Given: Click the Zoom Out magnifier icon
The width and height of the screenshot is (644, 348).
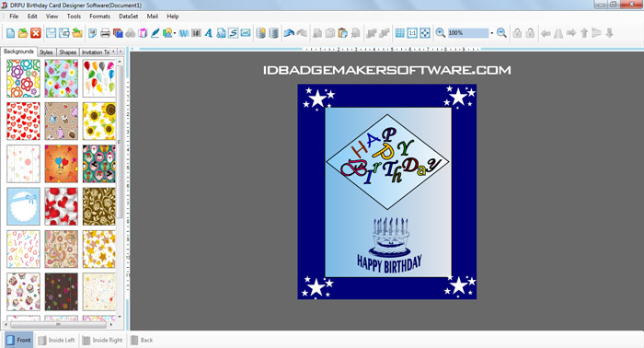Looking at the screenshot, I should click(x=501, y=33).
